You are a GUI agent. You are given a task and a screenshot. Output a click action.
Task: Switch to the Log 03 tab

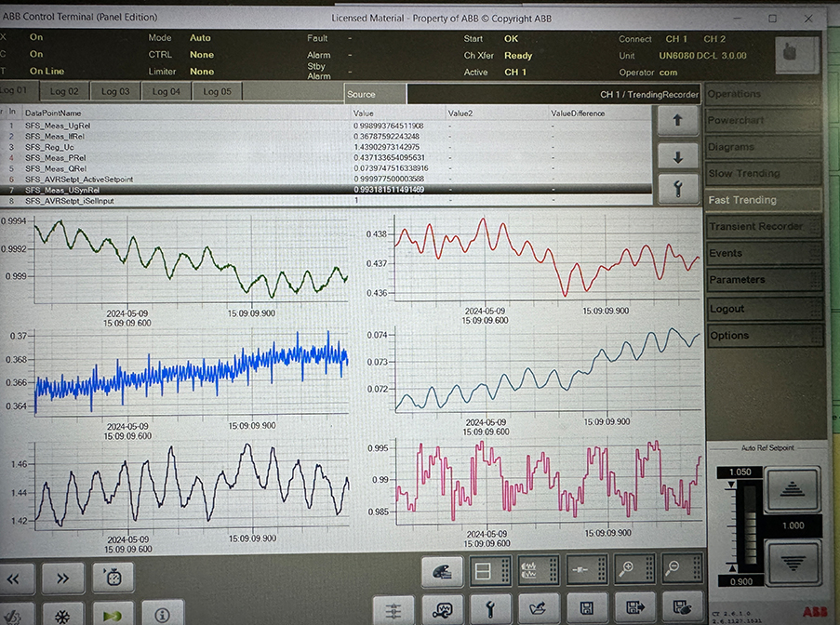(x=115, y=91)
